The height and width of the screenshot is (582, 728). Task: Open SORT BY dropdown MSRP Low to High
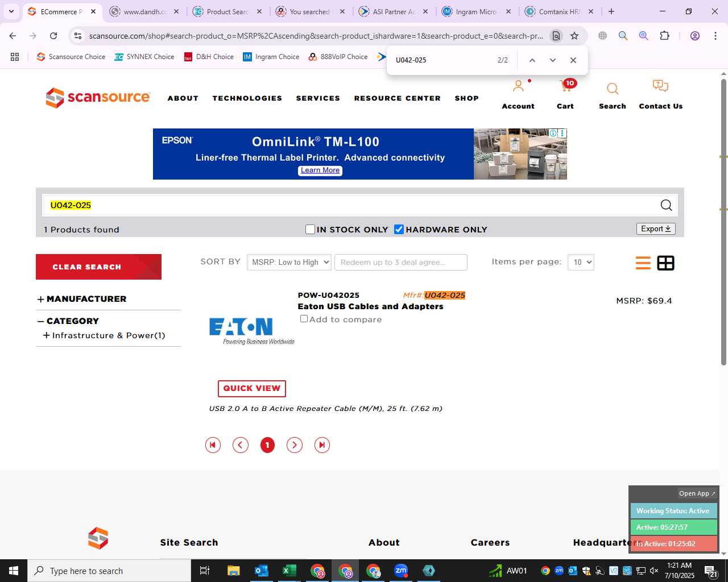click(x=289, y=262)
